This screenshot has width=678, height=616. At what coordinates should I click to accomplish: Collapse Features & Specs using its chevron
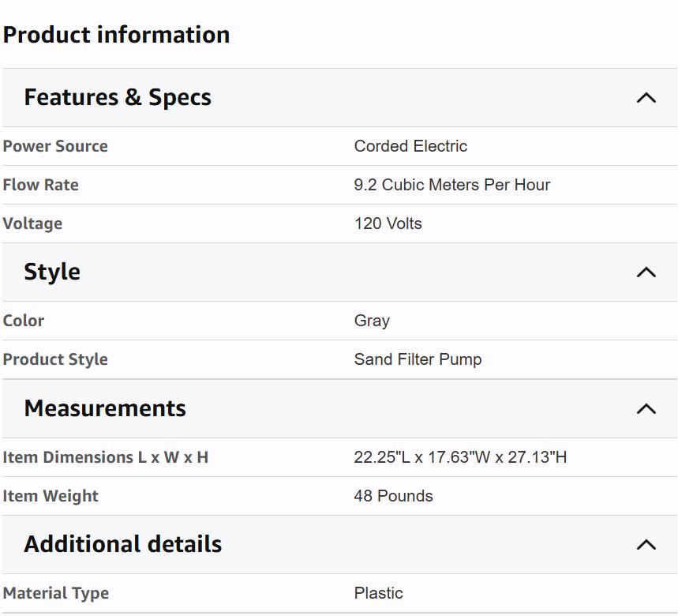pos(646,98)
